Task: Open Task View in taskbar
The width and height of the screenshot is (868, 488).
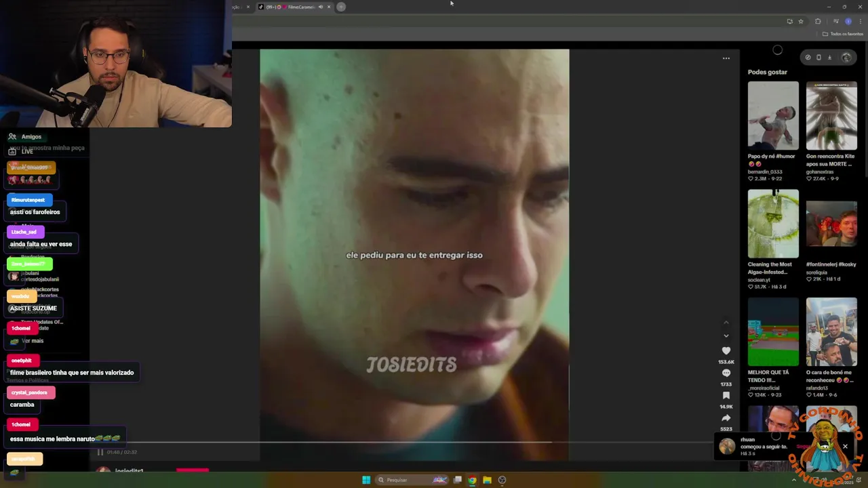Action: (458, 480)
